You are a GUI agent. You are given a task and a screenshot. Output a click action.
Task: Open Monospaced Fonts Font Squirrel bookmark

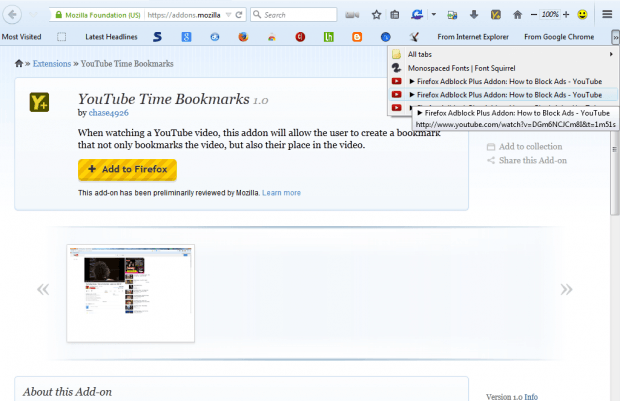503,68
